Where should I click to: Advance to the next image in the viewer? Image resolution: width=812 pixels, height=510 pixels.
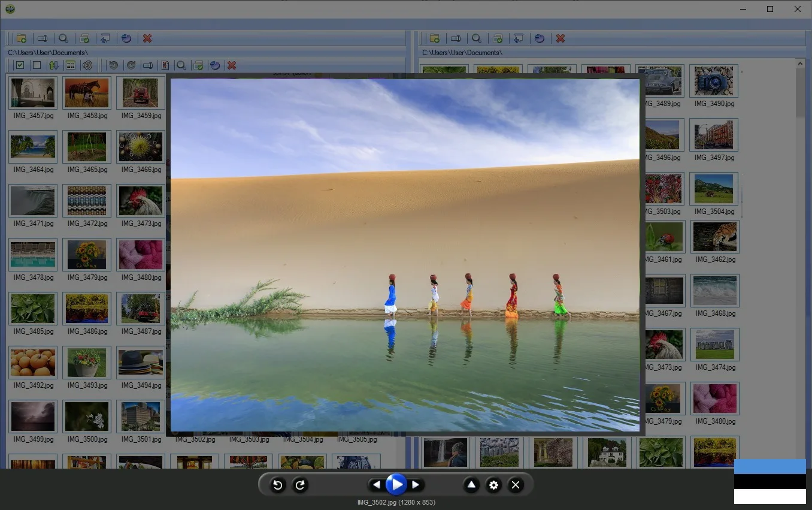click(x=416, y=485)
